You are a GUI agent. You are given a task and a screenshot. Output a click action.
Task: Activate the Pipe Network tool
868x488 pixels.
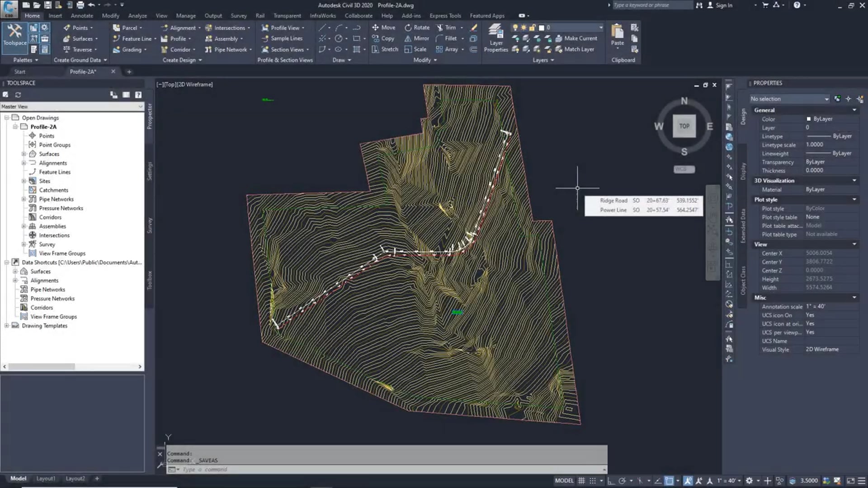(x=228, y=50)
